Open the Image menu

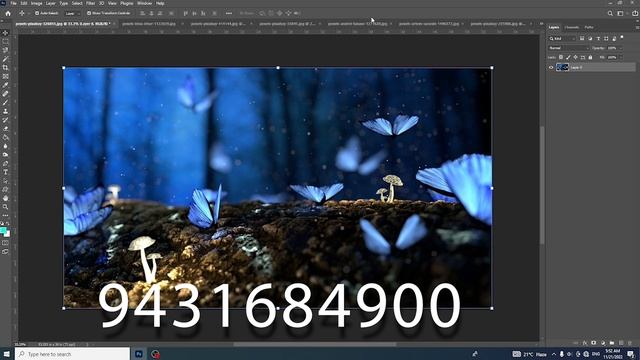tap(36, 3)
